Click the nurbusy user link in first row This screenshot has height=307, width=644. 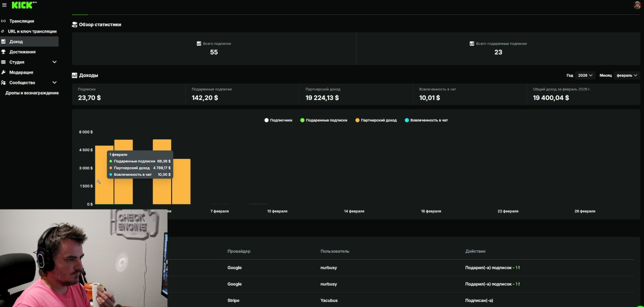coord(328,268)
